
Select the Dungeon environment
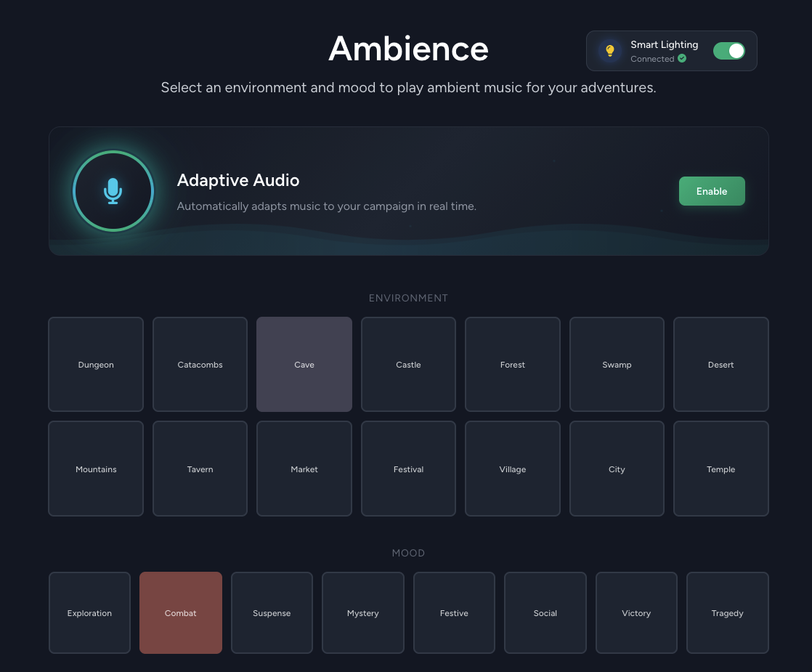click(96, 364)
